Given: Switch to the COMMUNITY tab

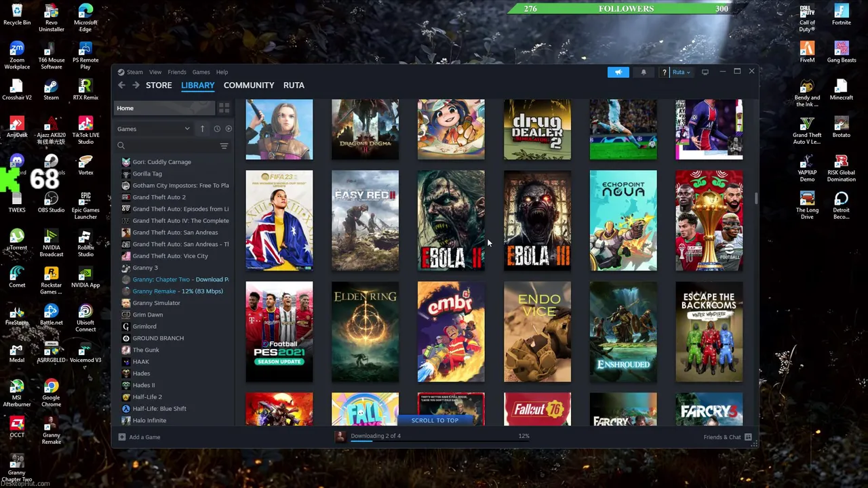Looking at the screenshot, I should click(x=249, y=85).
